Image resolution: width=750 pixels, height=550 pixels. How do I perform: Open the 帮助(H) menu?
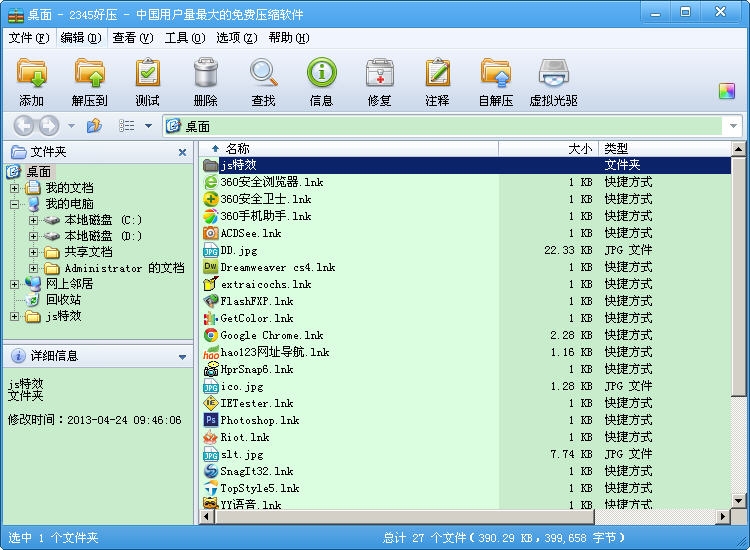point(289,38)
